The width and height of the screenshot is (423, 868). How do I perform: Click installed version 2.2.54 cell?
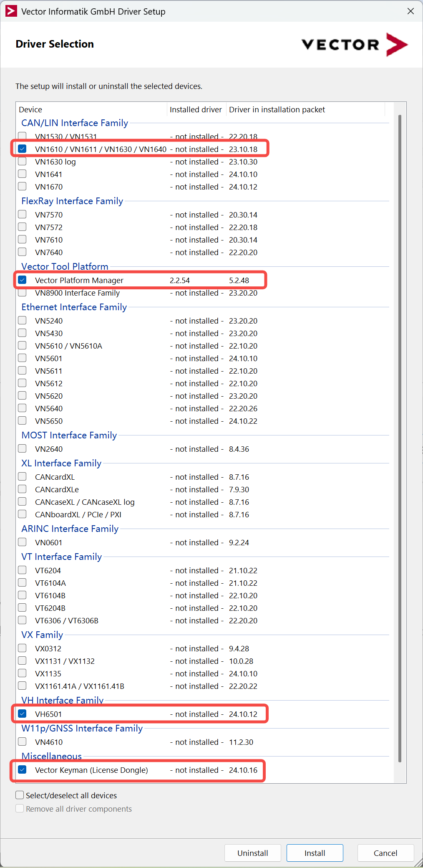pos(180,280)
